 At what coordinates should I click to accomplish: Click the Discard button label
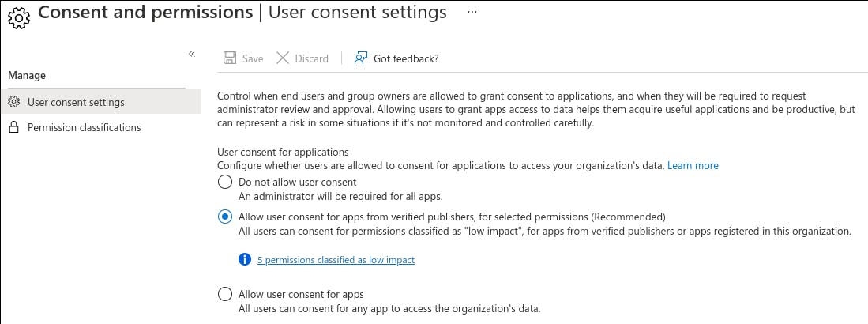(x=312, y=58)
